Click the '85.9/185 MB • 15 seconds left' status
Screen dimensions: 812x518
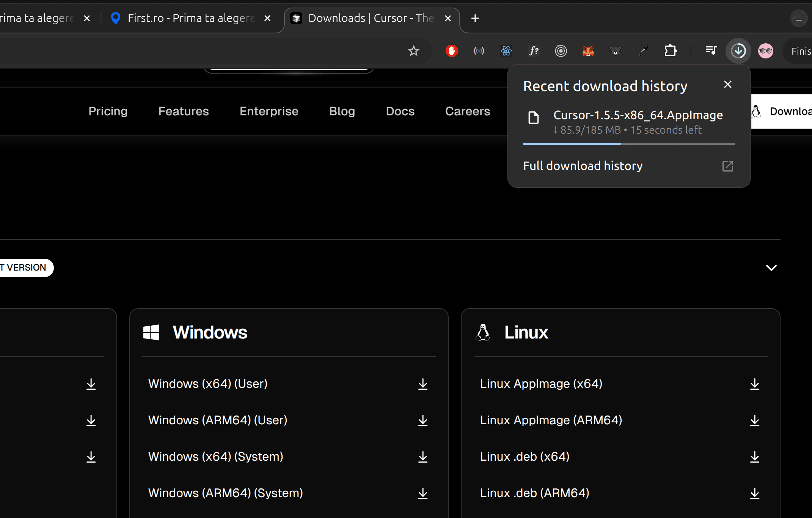coord(628,130)
